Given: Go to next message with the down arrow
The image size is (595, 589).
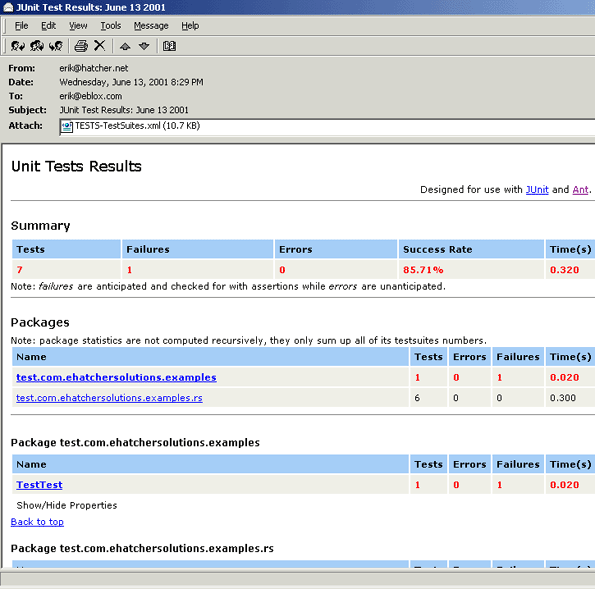Looking at the screenshot, I should pos(144,46).
